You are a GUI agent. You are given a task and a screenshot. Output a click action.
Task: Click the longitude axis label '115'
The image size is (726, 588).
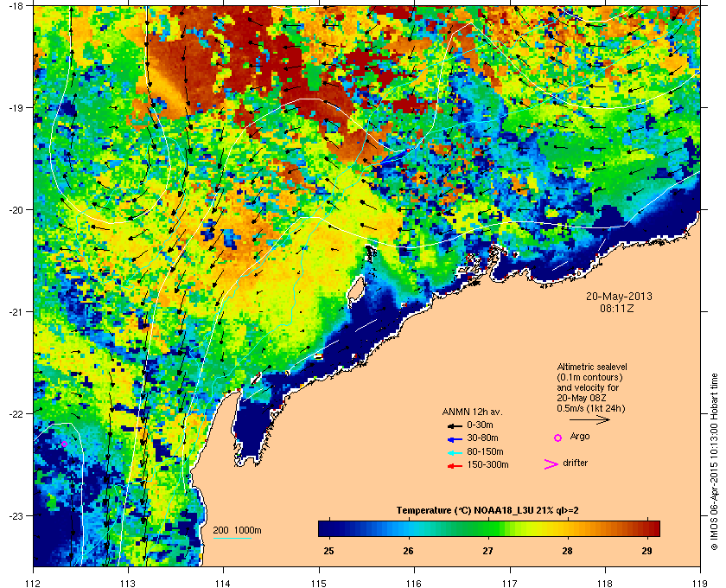click(x=319, y=584)
